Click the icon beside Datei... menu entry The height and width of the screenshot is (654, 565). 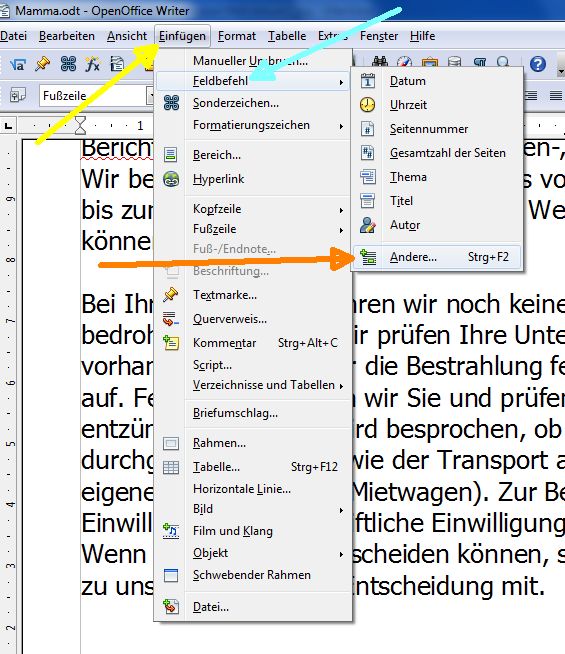point(171,607)
